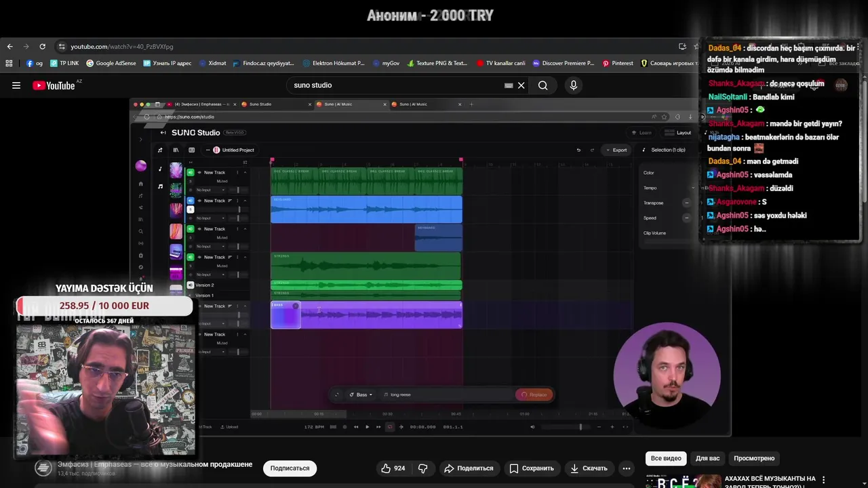
Task: Click the orange Replace button
Action: point(534,394)
